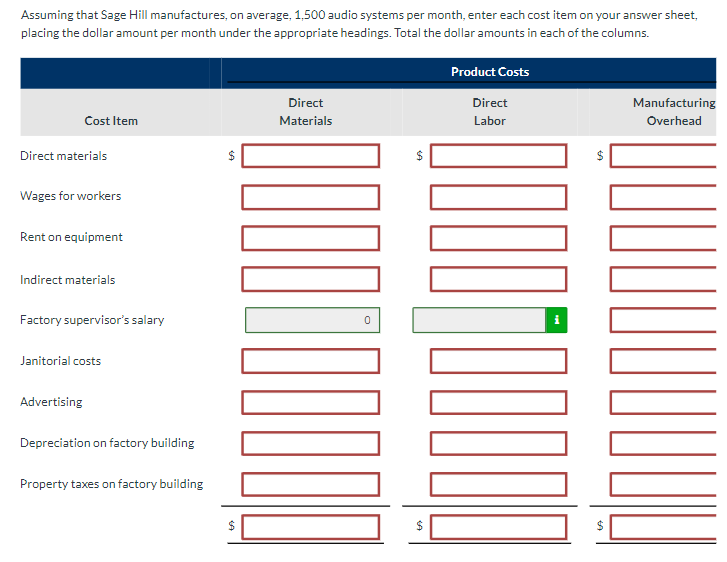Focus Direct Labor field for Depreciation on factory building
This screenshot has height=562, width=727.
498,443
